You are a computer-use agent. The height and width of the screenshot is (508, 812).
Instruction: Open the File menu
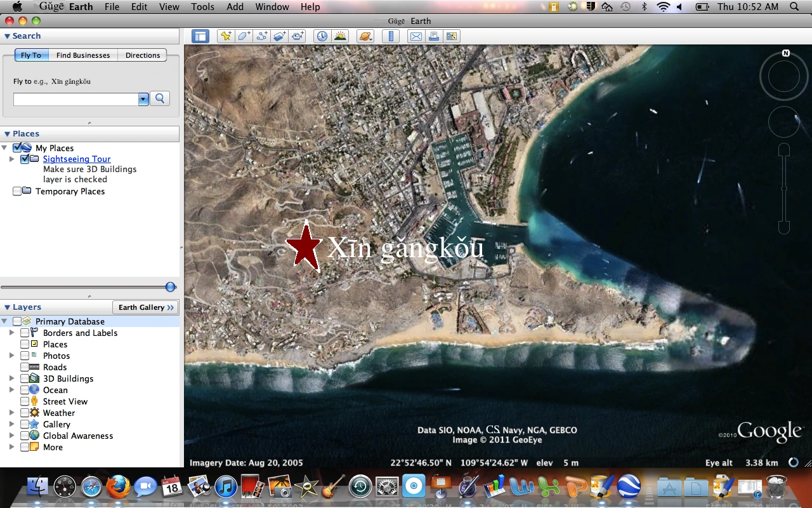(112, 7)
